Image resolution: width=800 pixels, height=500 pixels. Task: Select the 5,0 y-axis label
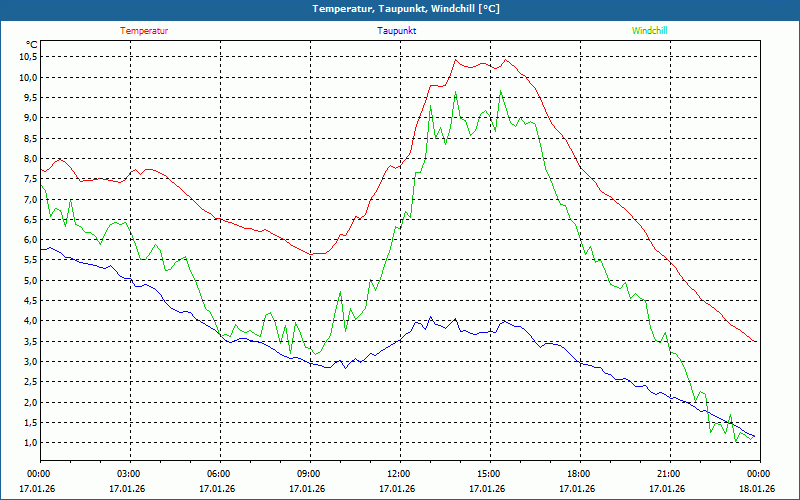tap(28, 280)
